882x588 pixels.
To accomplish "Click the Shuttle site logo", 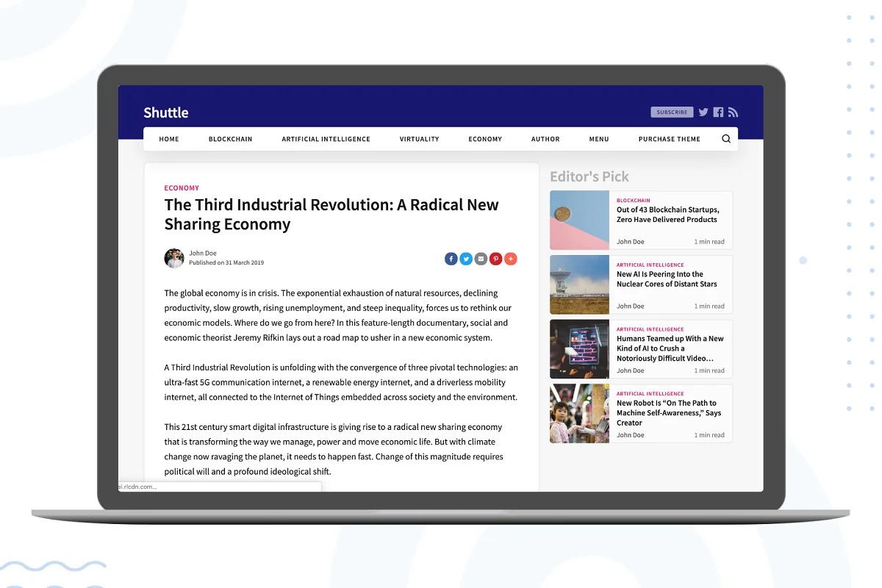I will [x=166, y=112].
